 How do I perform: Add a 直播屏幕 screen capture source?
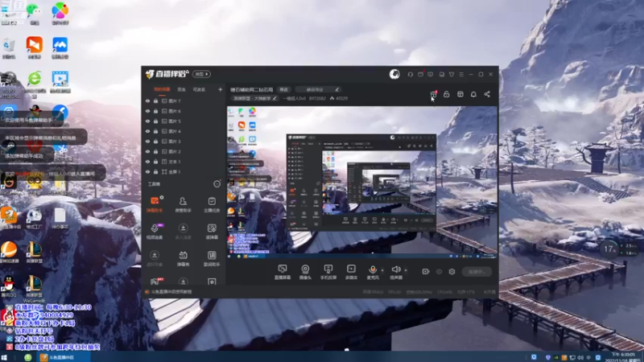(283, 272)
